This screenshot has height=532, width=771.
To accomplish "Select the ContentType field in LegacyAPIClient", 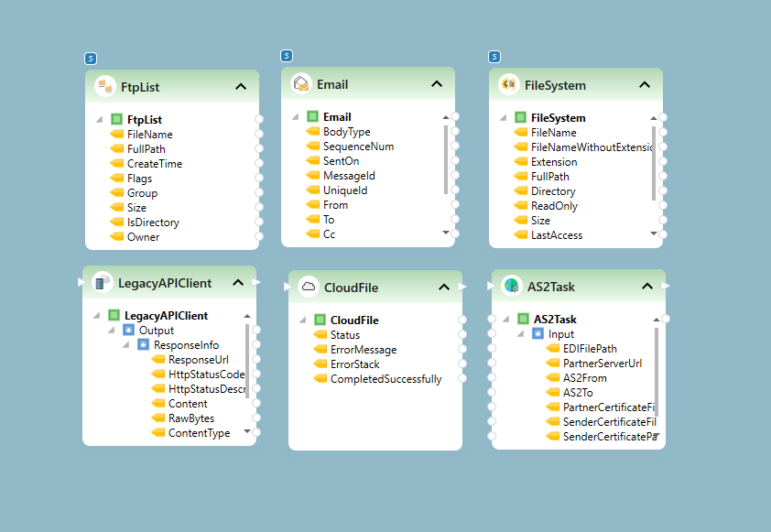I will click(199, 433).
